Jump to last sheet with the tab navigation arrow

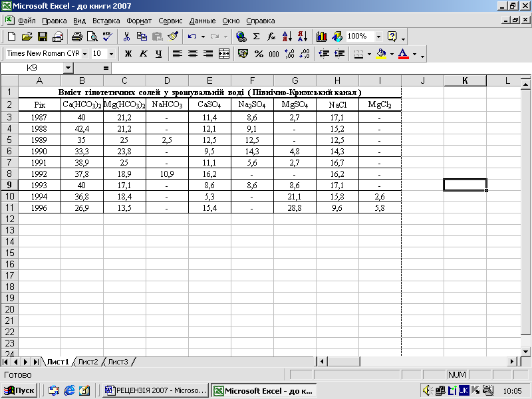click(36, 362)
